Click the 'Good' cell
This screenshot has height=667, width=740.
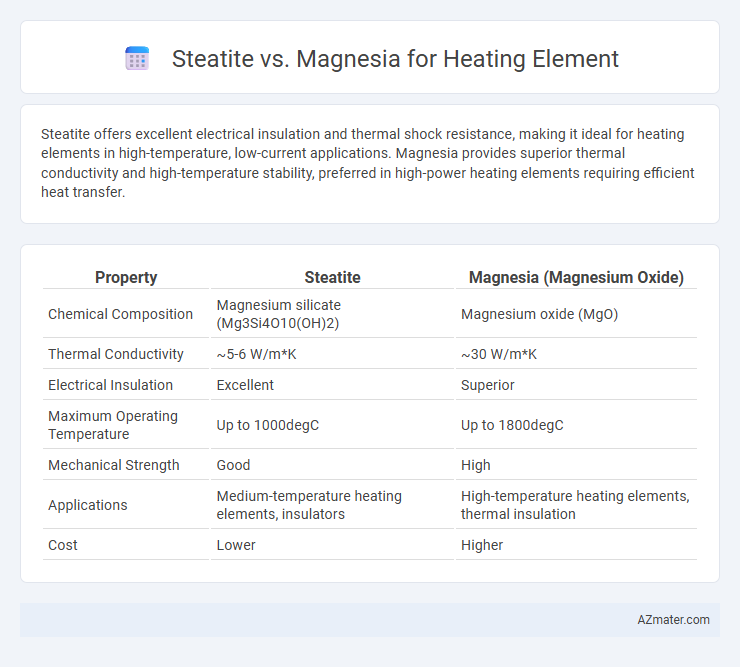click(x=233, y=465)
